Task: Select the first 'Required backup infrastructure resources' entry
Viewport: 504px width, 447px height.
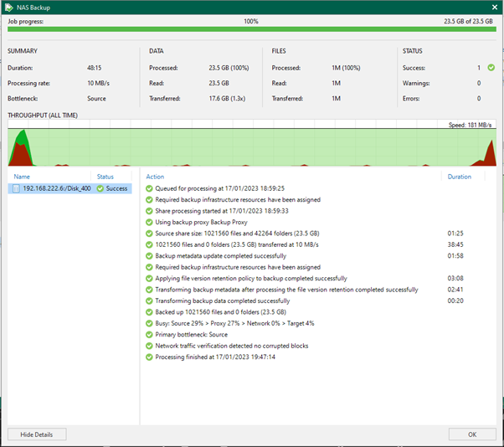Action: (238, 199)
